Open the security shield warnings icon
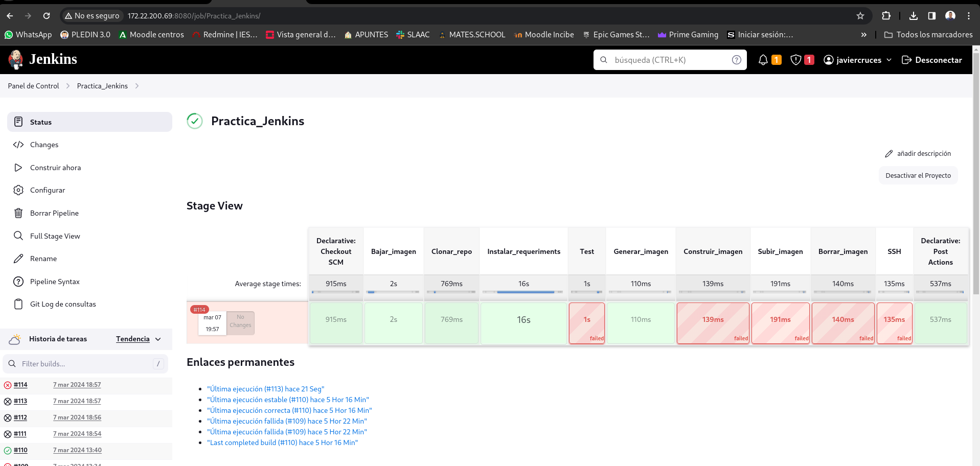 pos(795,60)
